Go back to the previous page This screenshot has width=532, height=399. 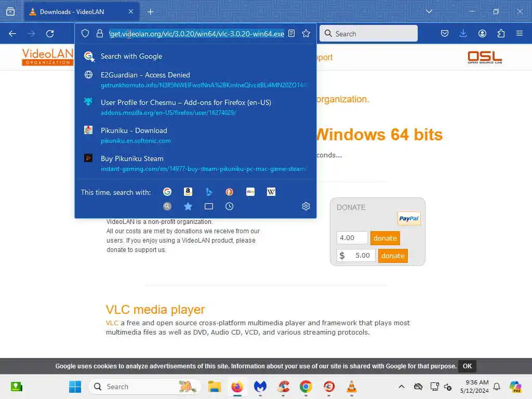[12, 34]
